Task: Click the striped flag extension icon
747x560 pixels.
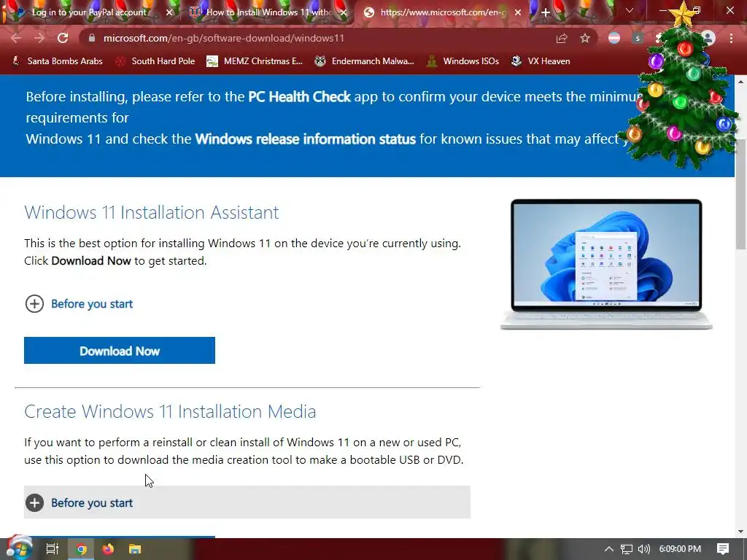Action: (x=614, y=39)
